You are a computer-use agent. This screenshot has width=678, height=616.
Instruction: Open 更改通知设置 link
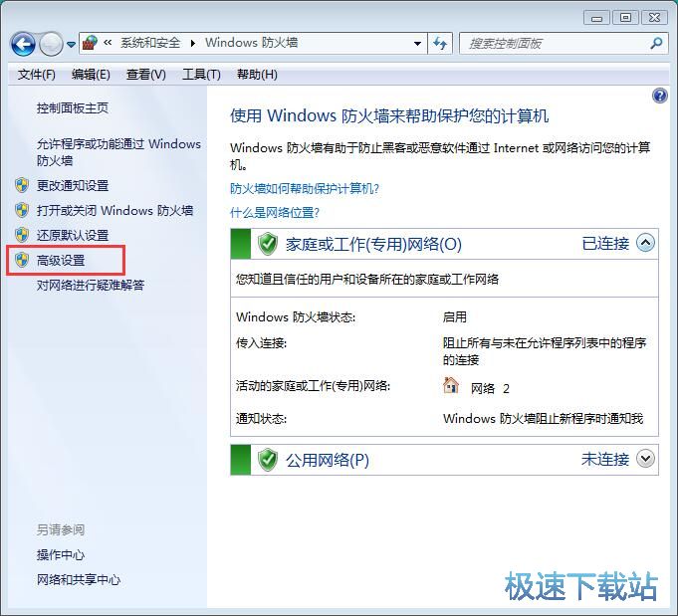pos(73,186)
